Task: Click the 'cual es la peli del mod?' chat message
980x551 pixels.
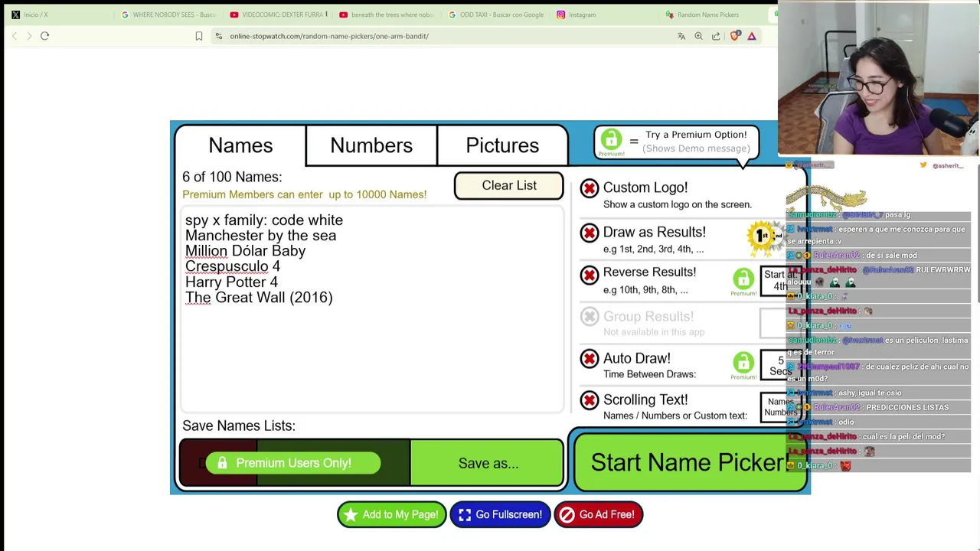Action: click(903, 436)
